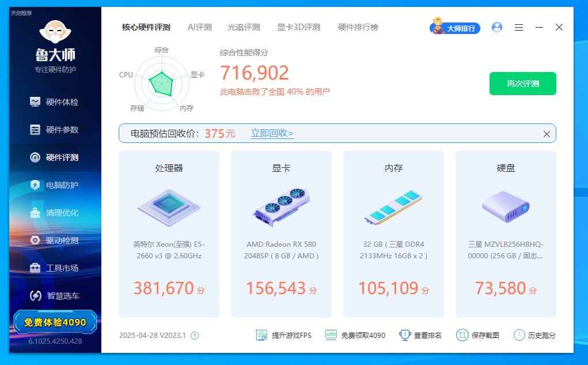Image resolution: width=588 pixels, height=365 pixels.
Task: Click 免费领取4090 text link
Action: [363, 336]
